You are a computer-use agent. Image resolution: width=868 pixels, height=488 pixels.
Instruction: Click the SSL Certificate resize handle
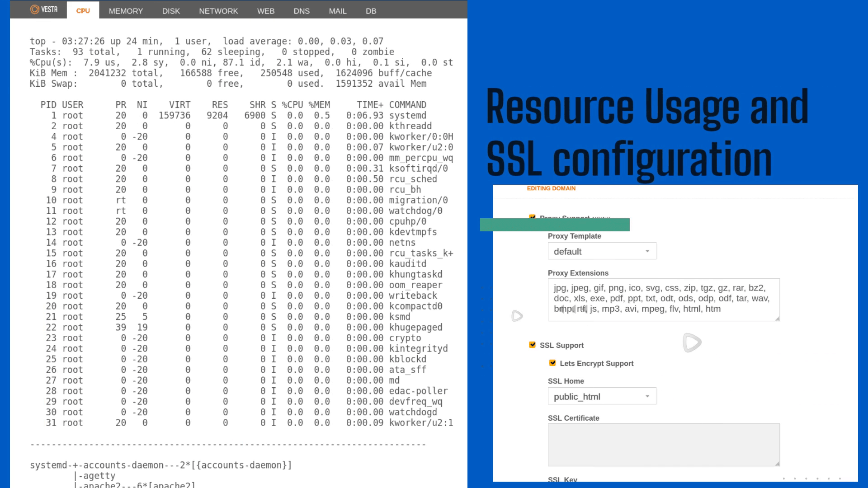point(777,463)
